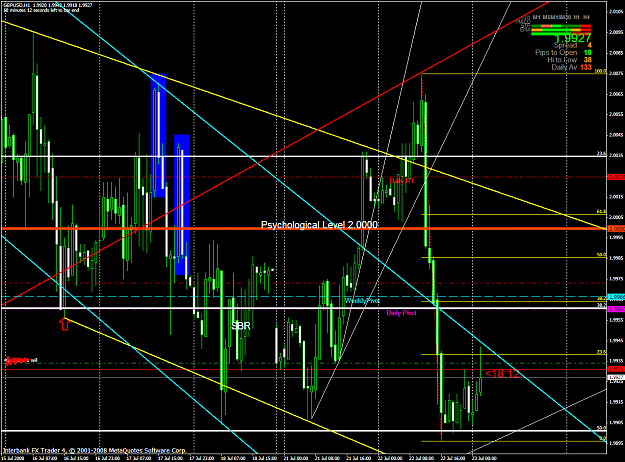
Task: Click the M1 timeframe header in signal panel
Action: click(x=536, y=18)
